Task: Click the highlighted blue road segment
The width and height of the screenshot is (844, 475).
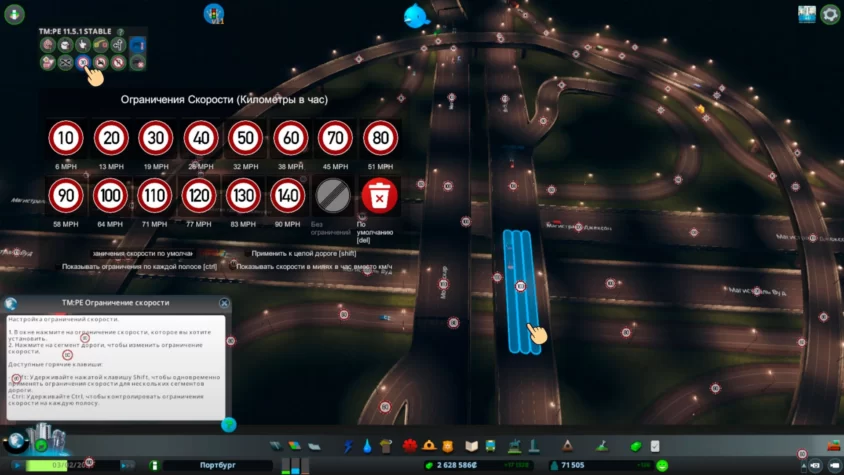Action: coord(521,291)
